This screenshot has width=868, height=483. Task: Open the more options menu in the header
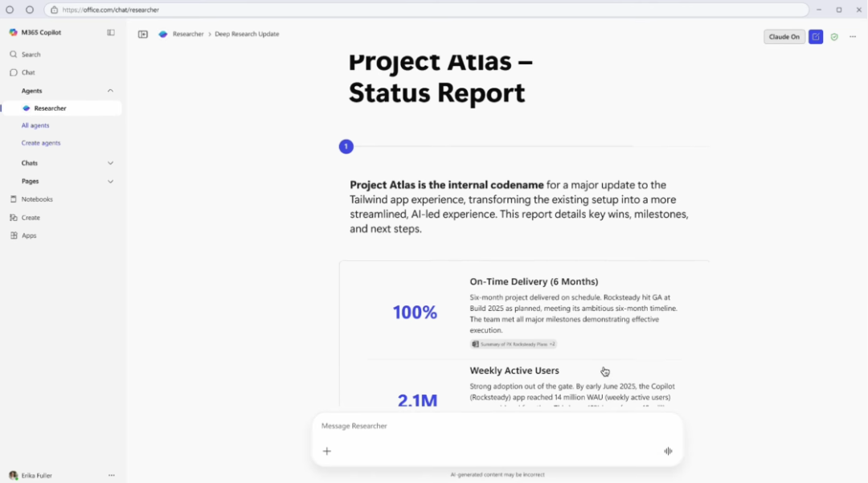(x=853, y=37)
